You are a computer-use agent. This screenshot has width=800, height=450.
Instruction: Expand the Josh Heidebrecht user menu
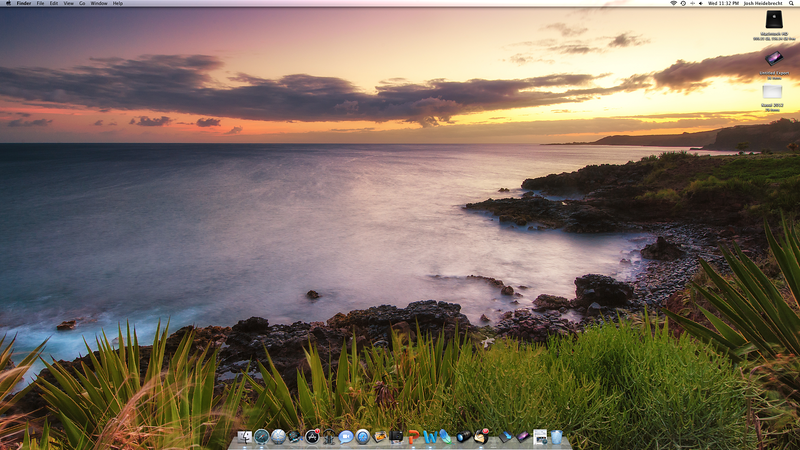pyautogui.click(x=764, y=4)
